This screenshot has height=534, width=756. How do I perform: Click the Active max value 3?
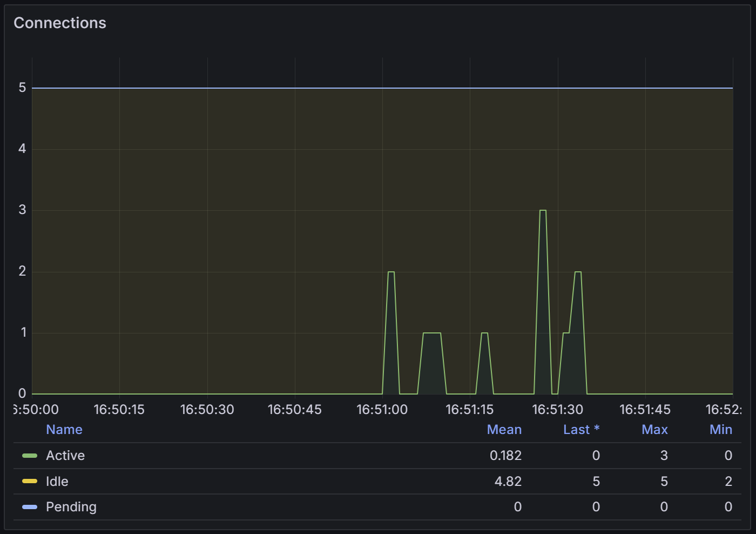664,456
